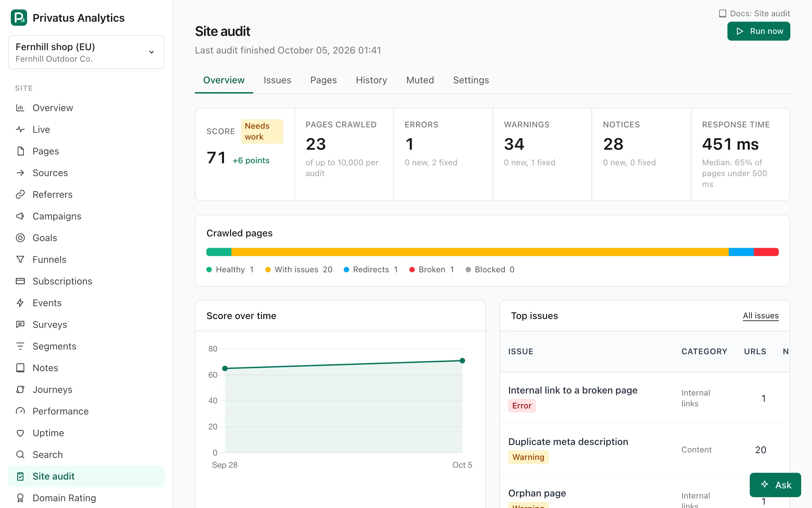Select Site audit clipboard icon
Viewport: 812px width, 508px height.
(x=20, y=476)
